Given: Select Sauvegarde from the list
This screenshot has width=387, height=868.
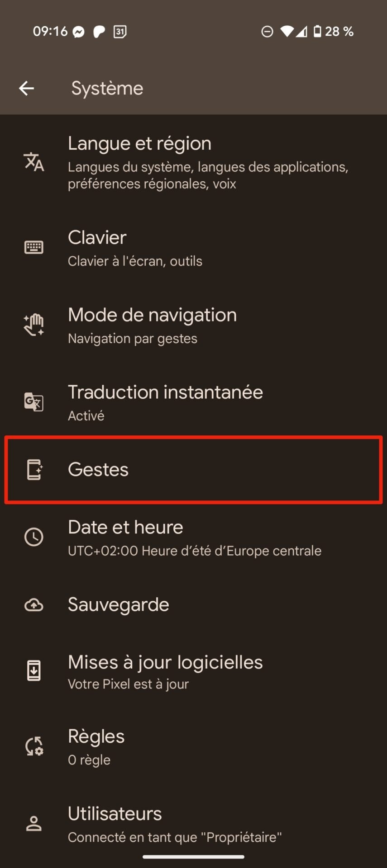Looking at the screenshot, I should click(x=193, y=605).
